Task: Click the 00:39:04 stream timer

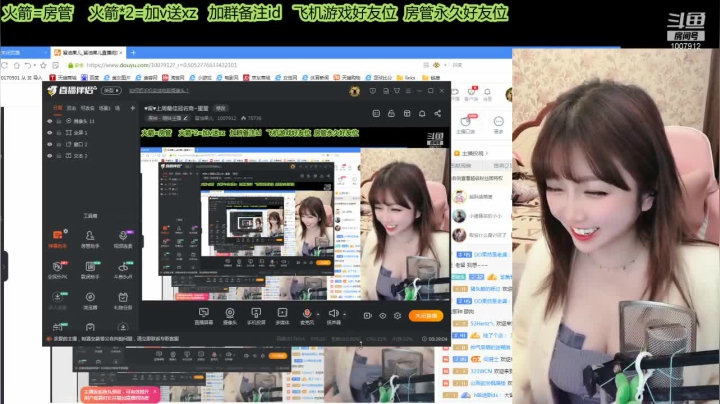Action: [434, 339]
